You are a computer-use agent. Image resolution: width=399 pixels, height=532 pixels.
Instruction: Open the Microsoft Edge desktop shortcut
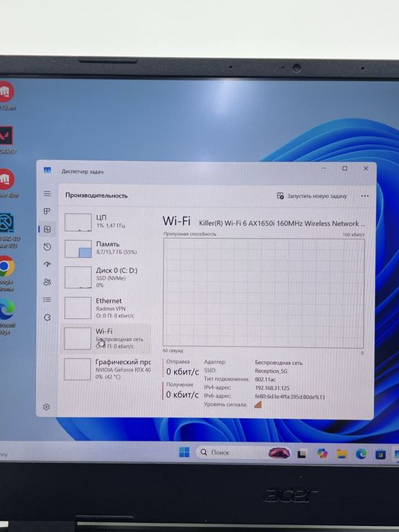(x=7, y=316)
